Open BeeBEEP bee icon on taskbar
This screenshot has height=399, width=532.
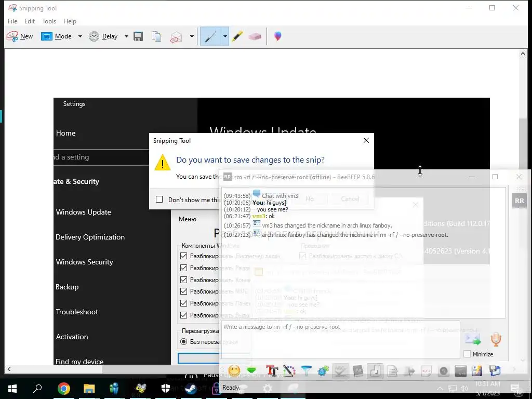[140, 389]
